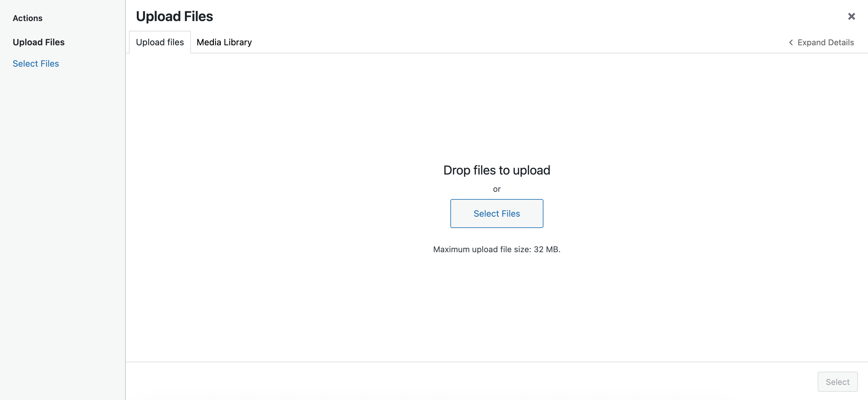Switch to the Media Library tab
868x400 pixels.
pos(224,42)
